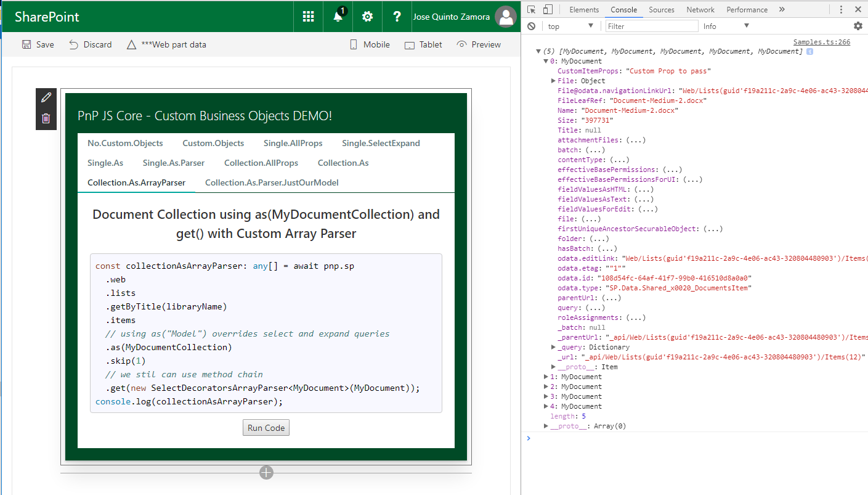Click the user profile avatar

tap(506, 17)
